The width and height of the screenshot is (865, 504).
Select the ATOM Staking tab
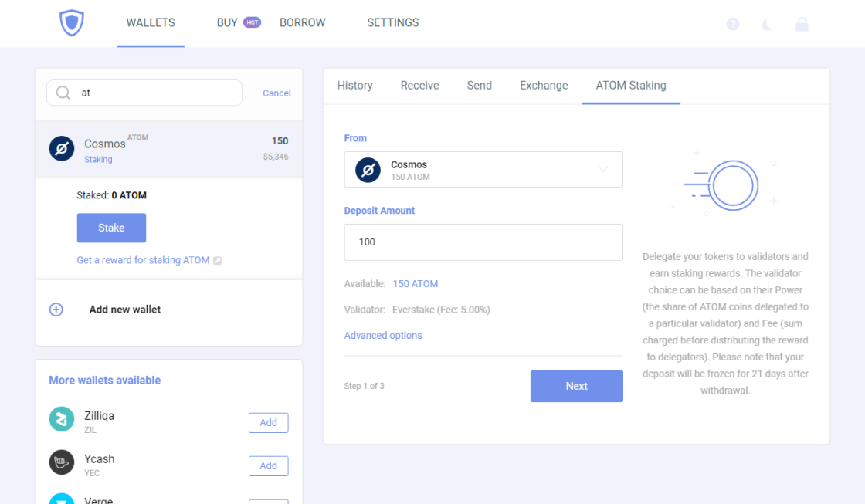click(x=630, y=86)
